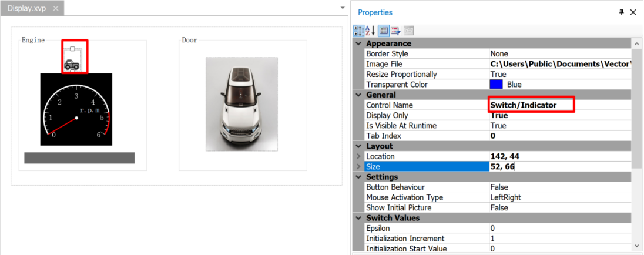This screenshot has height=255, width=644.
Task: Open the document tab list dropdown arrow
Action: tap(343, 8)
